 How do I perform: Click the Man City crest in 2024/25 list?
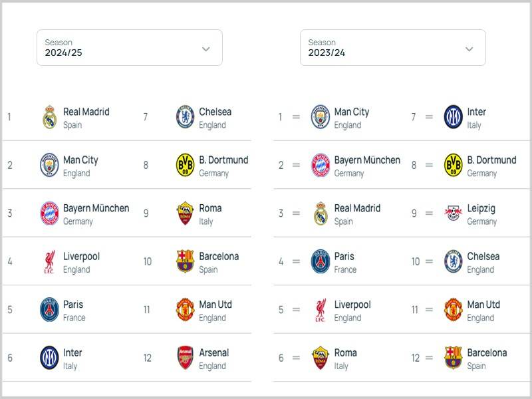(x=49, y=165)
